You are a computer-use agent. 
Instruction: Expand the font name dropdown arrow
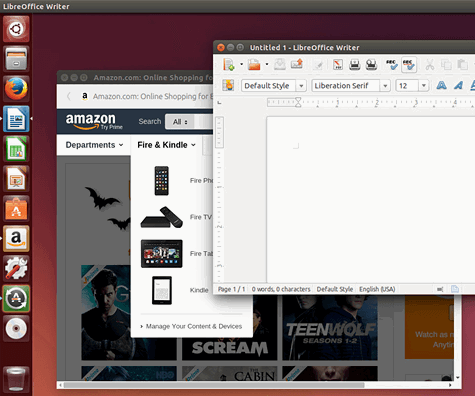385,86
